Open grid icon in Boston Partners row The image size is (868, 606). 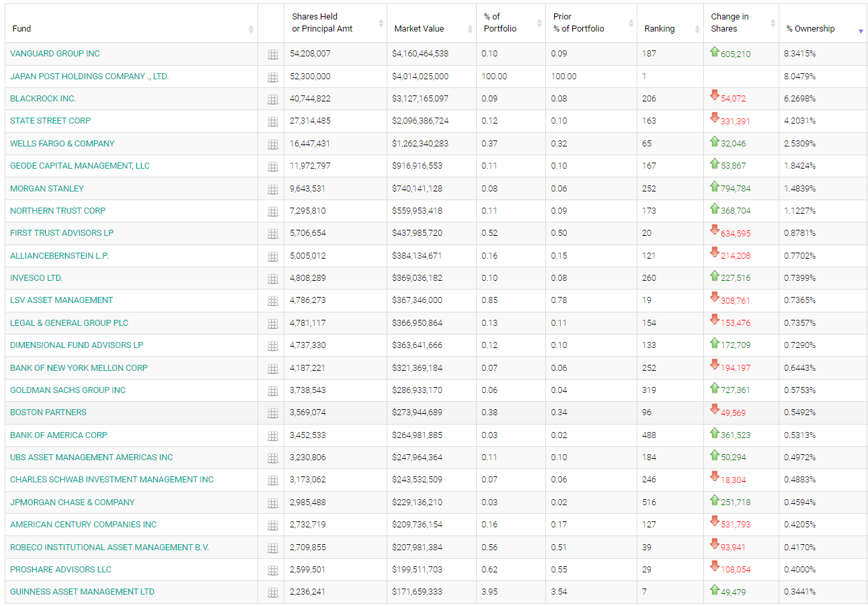(x=273, y=414)
